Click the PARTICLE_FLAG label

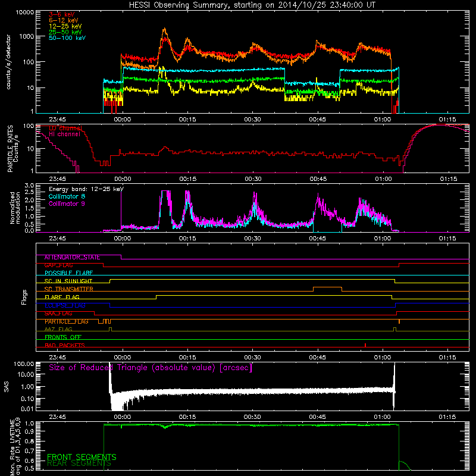pos(67,321)
